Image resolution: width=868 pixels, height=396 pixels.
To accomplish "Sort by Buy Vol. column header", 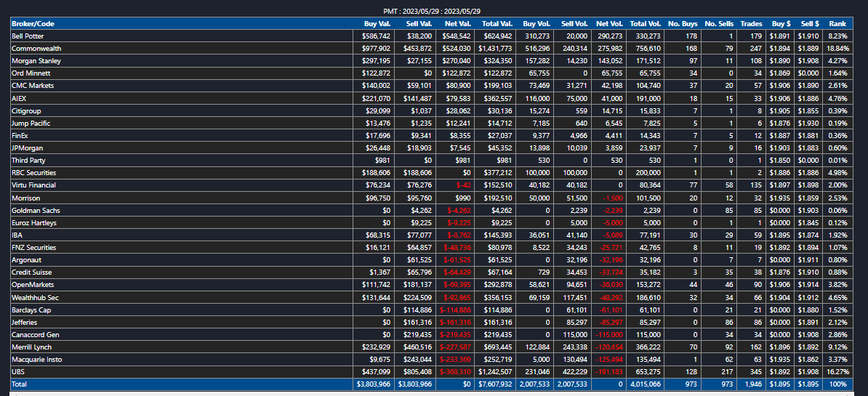I will tap(537, 24).
